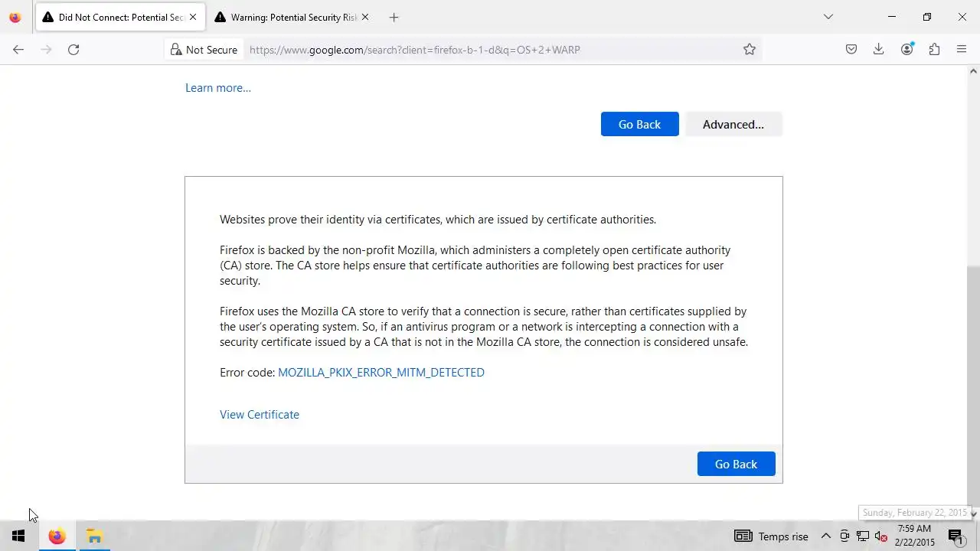Click the upper Go Back button
The width and height of the screenshot is (980, 551).
(640, 124)
